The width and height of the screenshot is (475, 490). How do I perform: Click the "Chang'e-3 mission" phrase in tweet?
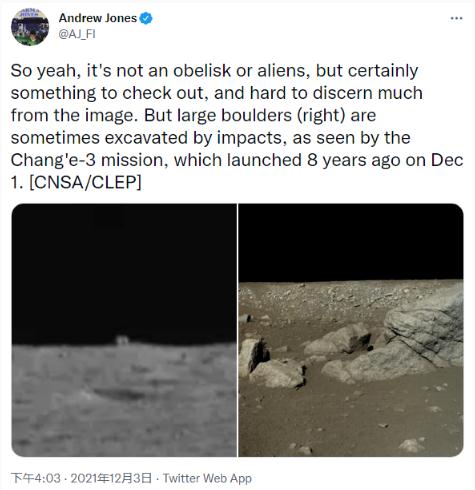(x=88, y=160)
